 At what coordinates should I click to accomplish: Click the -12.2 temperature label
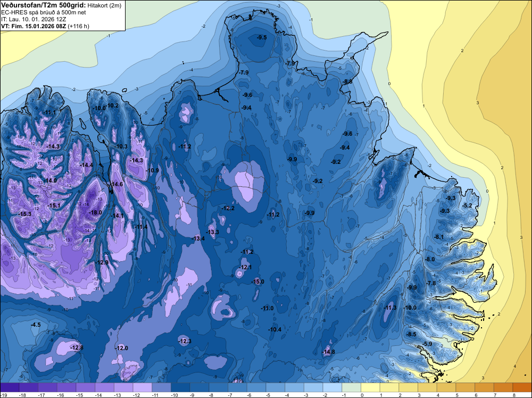(228, 208)
